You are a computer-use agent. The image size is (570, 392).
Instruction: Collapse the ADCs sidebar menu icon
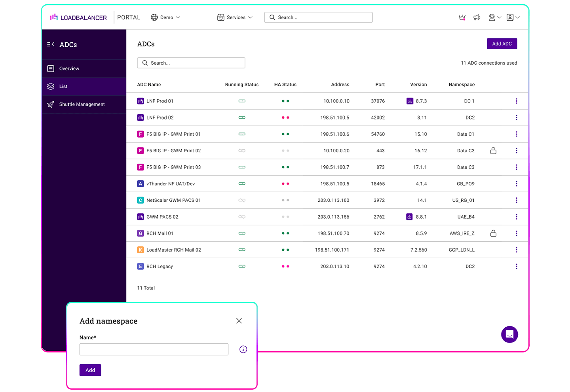(x=51, y=45)
